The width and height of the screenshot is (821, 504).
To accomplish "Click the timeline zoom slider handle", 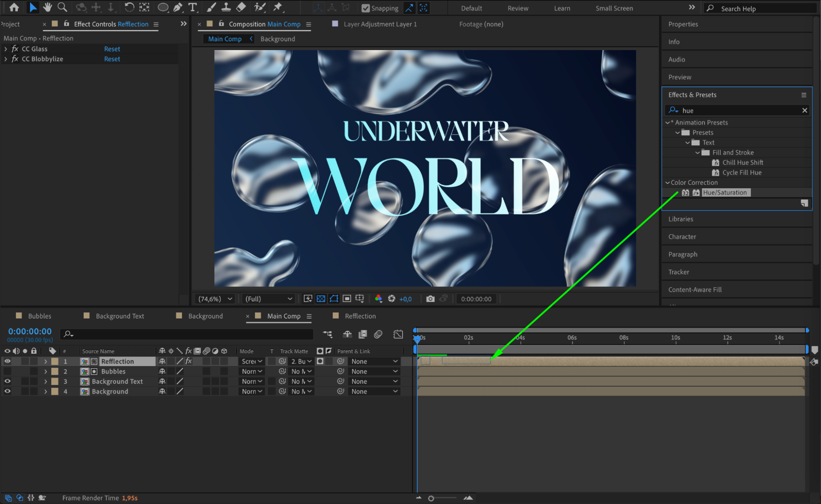I will 431,498.
